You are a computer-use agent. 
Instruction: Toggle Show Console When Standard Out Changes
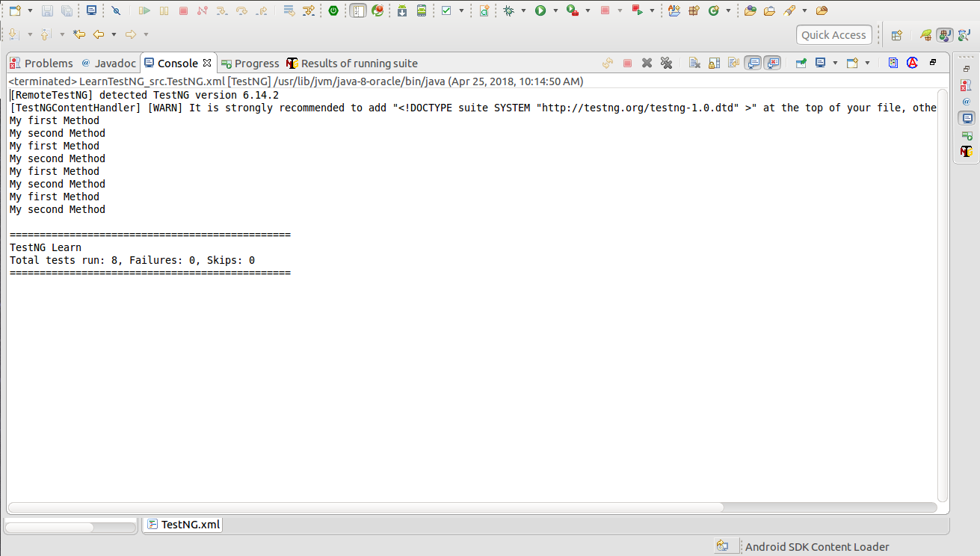click(754, 63)
